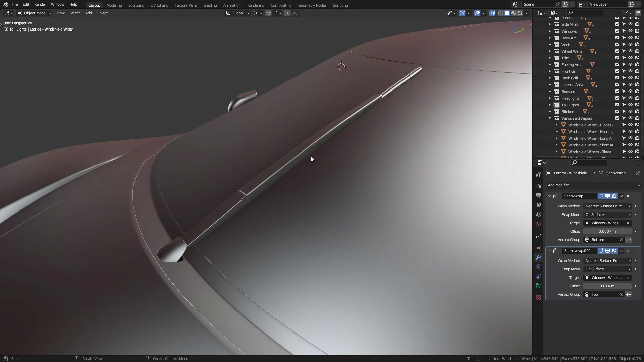Uncheck the Side Mirror collection checkbox
The width and height of the screenshot is (644, 362).
coord(617,24)
